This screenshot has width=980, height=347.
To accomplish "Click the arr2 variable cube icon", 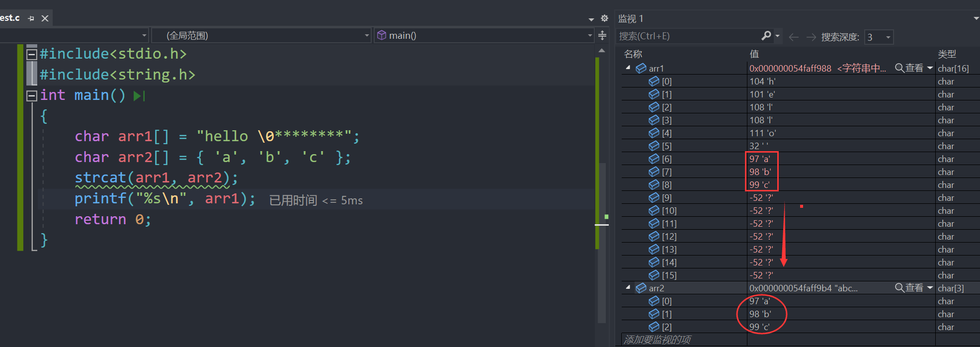I will (x=641, y=288).
